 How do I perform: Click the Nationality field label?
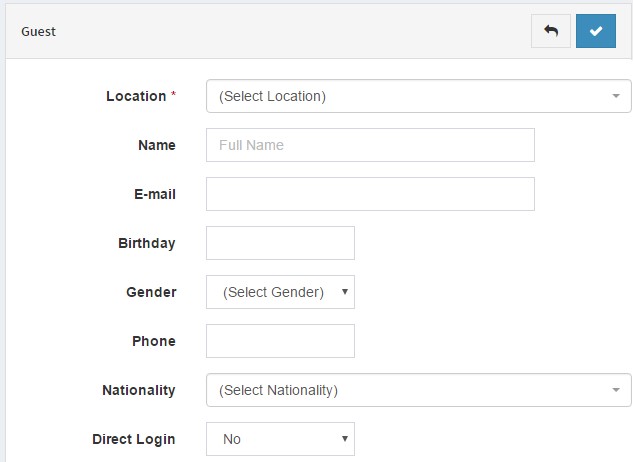tap(139, 390)
